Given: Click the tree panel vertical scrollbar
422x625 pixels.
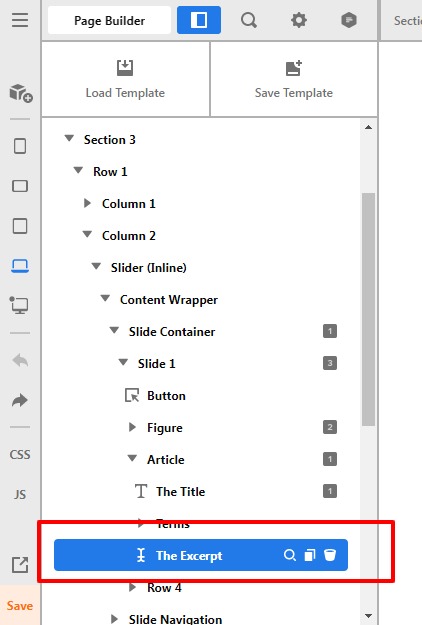Looking at the screenshot, I should [x=369, y=309].
